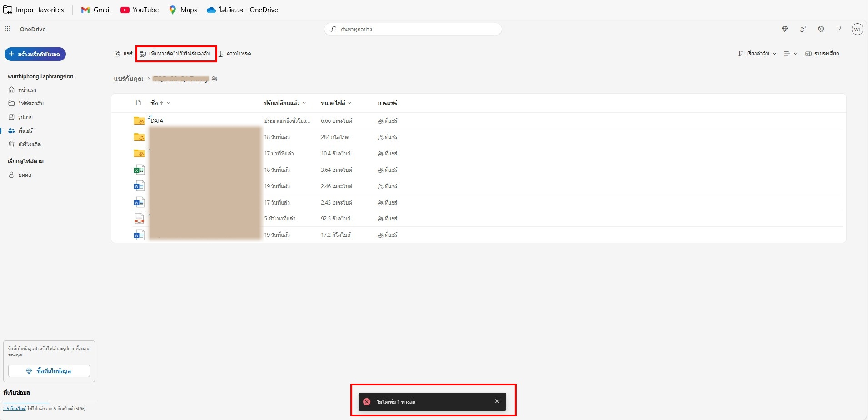Open the OneDrive bookmark in favorites bar

(x=242, y=10)
